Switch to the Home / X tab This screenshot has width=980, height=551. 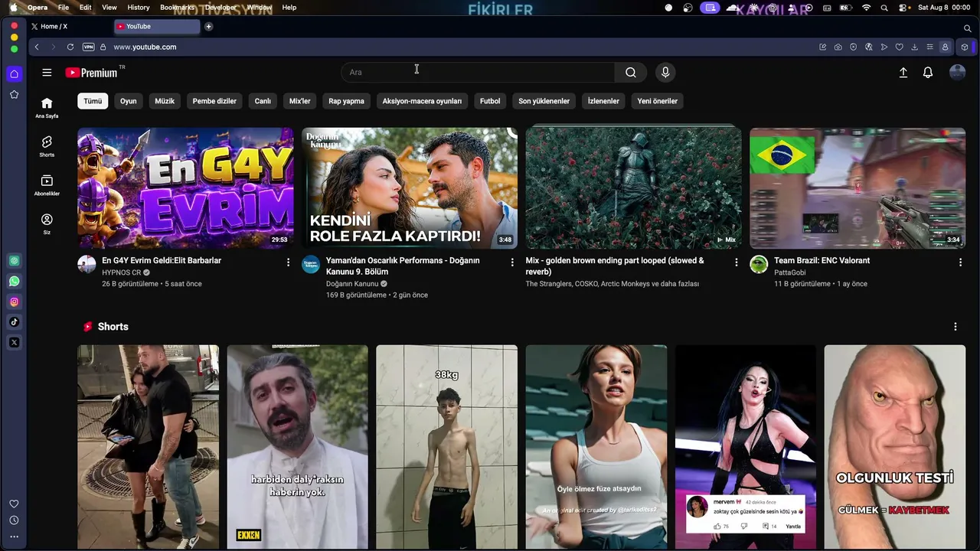pos(70,27)
